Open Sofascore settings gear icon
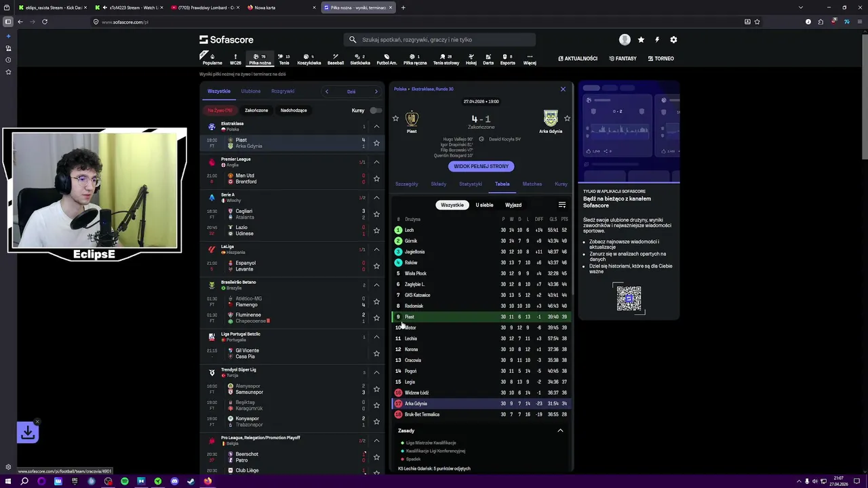 (x=673, y=40)
